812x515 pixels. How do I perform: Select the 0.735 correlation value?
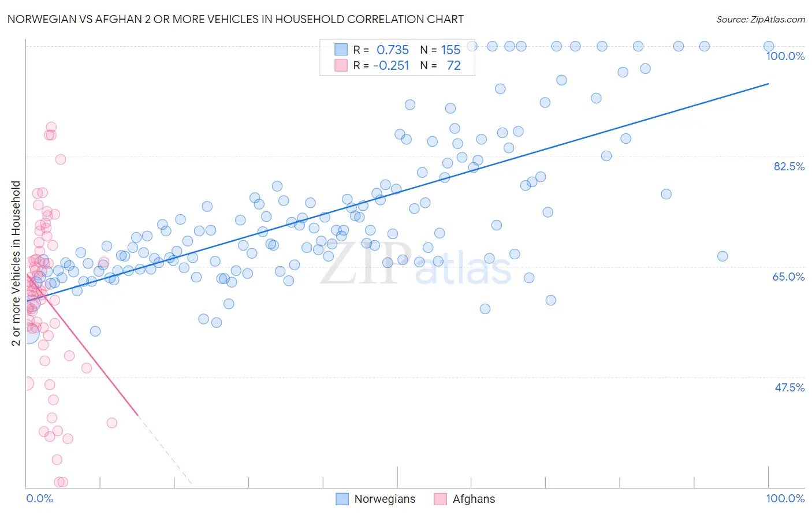coord(393,50)
